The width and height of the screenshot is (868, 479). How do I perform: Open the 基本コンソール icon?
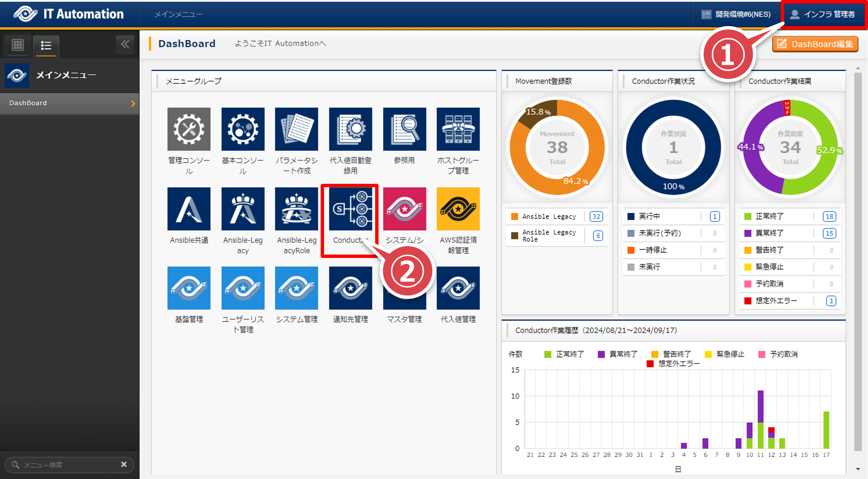click(243, 129)
